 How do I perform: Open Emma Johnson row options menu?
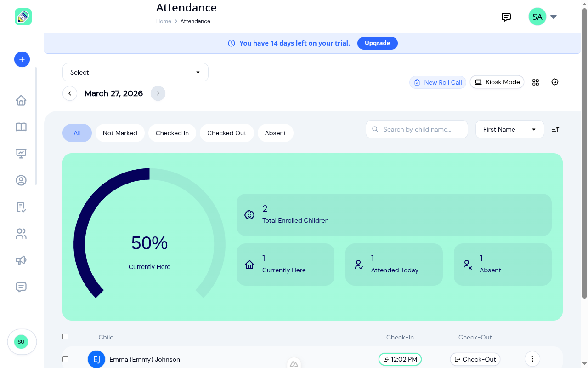(532, 359)
